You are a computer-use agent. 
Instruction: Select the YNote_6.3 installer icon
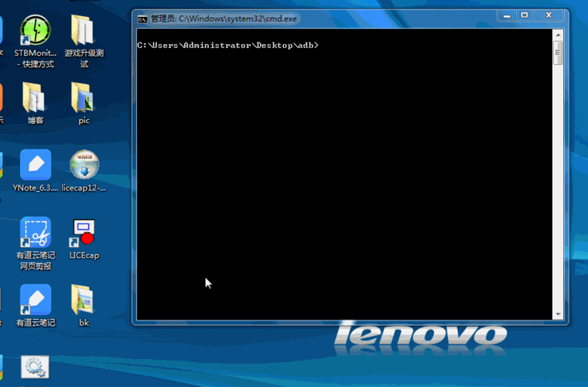tap(36, 166)
